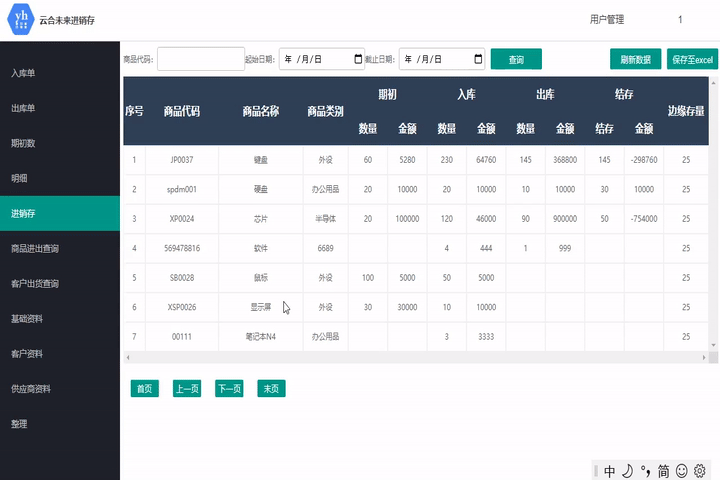Image resolution: width=720 pixels, height=480 pixels.
Task: Go to next page with 下一页
Action: [x=229, y=389]
